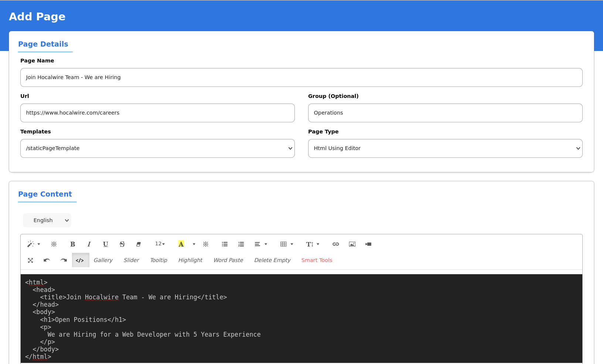Toggle fullscreen editor mode

pyautogui.click(x=31, y=261)
